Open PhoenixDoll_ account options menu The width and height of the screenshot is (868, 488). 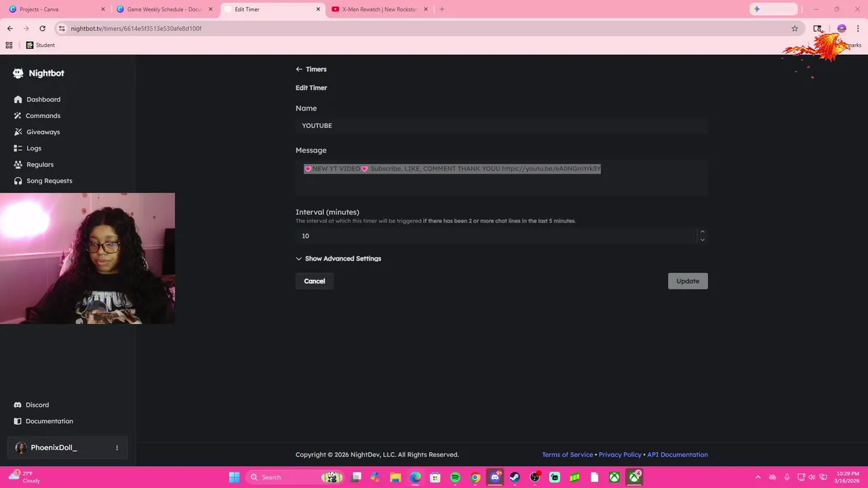click(117, 447)
